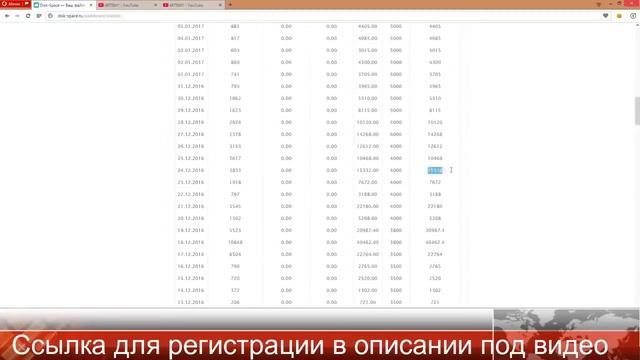Close the Disk-Space tab
The image size is (640, 360).
tap(91, 5)
